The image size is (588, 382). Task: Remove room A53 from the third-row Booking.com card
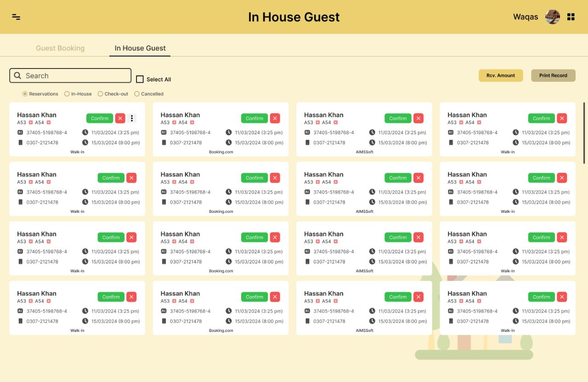click(x=174, y=241)
